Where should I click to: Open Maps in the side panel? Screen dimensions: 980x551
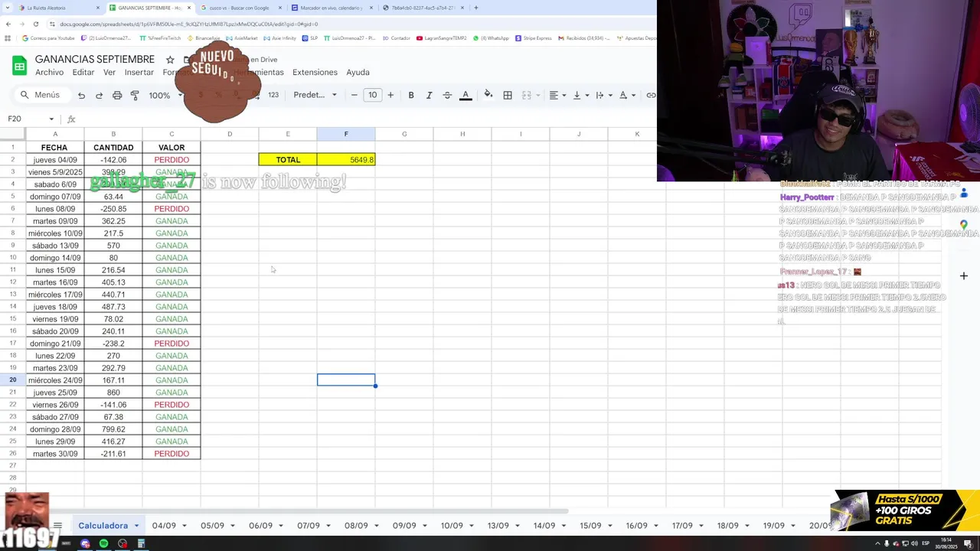coord(964,225)
